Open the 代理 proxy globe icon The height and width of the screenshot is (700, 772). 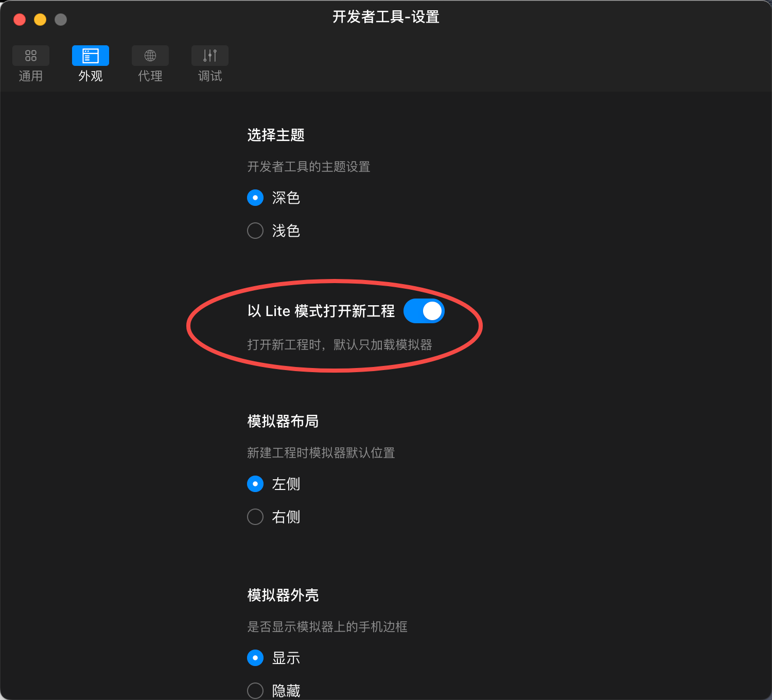tap(150, 56)
